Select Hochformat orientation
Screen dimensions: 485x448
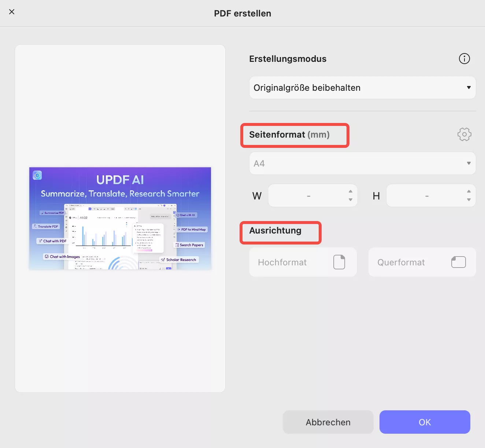point(303,262)
